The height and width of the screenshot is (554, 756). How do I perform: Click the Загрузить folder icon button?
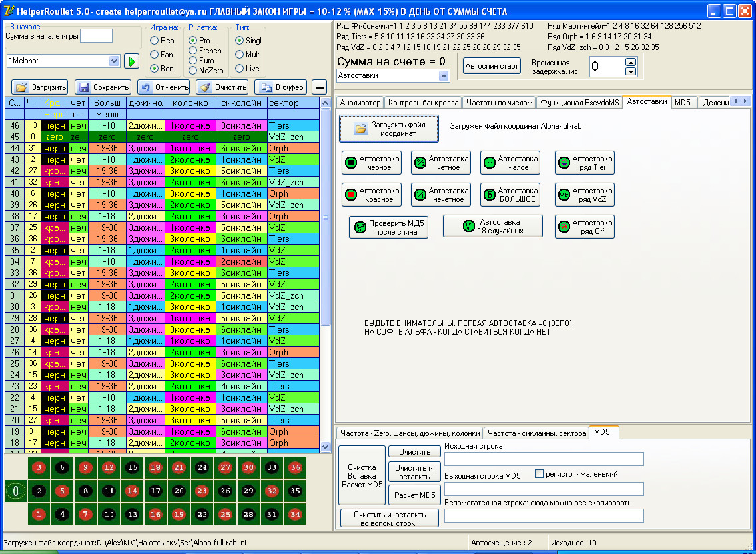point(40,87)
